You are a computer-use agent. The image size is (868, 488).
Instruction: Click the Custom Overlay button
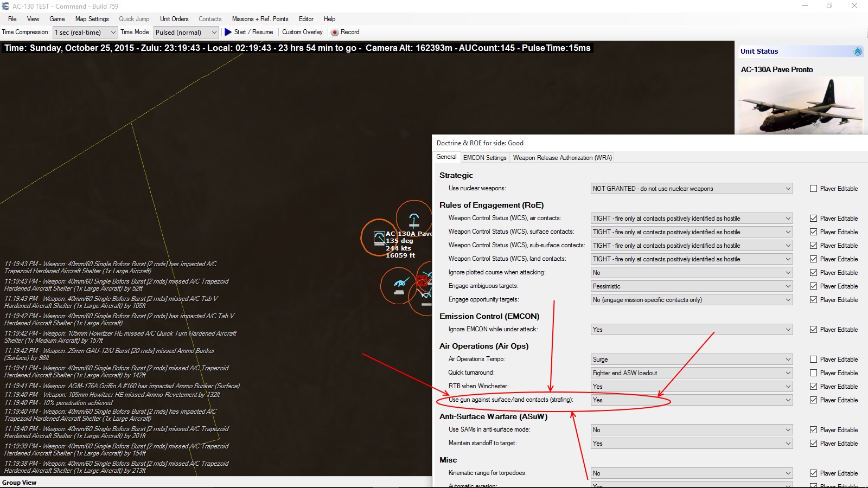point(302,32)
